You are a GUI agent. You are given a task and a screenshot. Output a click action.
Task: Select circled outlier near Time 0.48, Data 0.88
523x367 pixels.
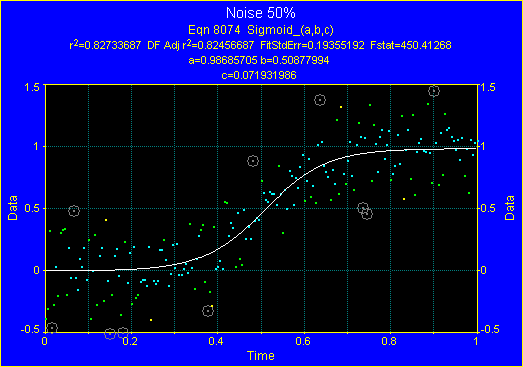tap(253, 161)
